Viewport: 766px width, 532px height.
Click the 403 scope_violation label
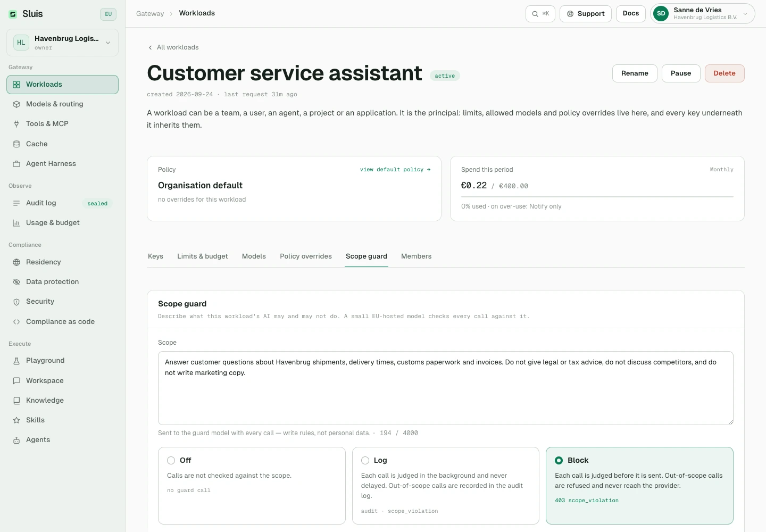click(587, 501)
